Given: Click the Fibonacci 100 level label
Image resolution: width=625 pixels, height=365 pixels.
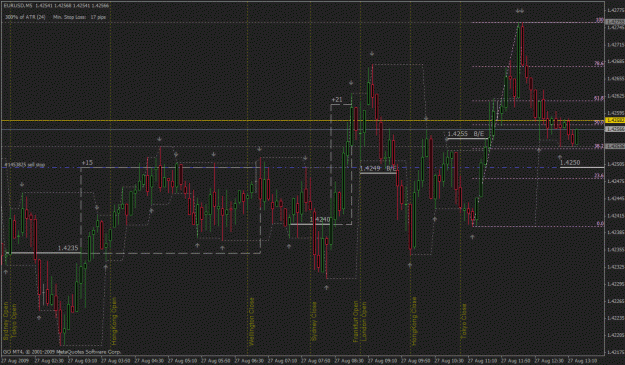Looking at the screenshot, I should [599, 20].
